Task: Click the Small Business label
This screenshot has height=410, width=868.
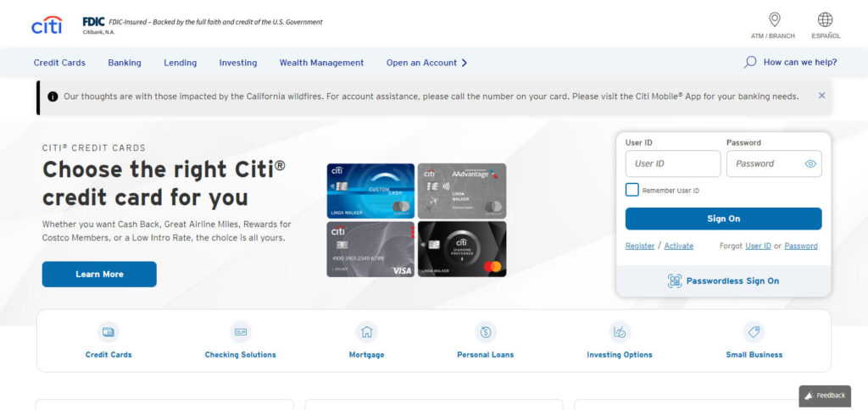Action: click(x=754, y=355)
